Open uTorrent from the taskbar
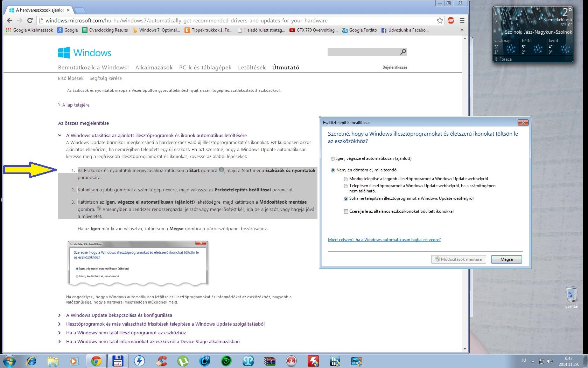Image resolution: width=588 pixels, height=368 pixels. point(183,361)
